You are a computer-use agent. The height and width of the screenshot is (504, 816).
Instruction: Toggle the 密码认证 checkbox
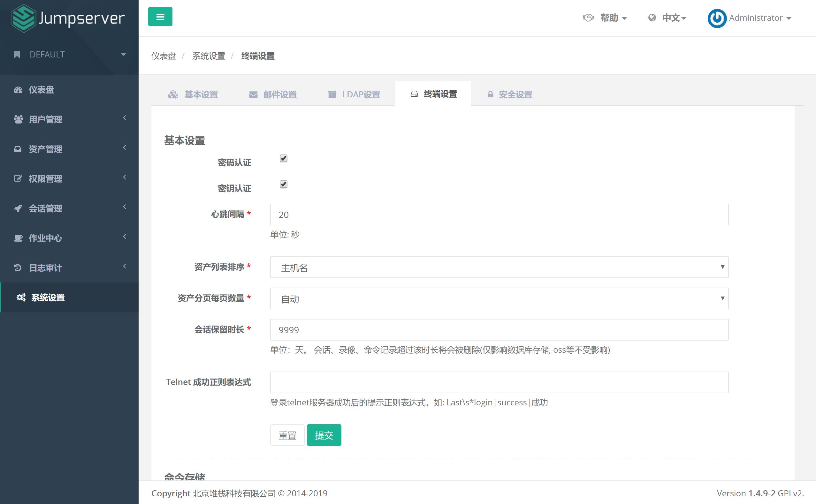(x=284, y=158)
